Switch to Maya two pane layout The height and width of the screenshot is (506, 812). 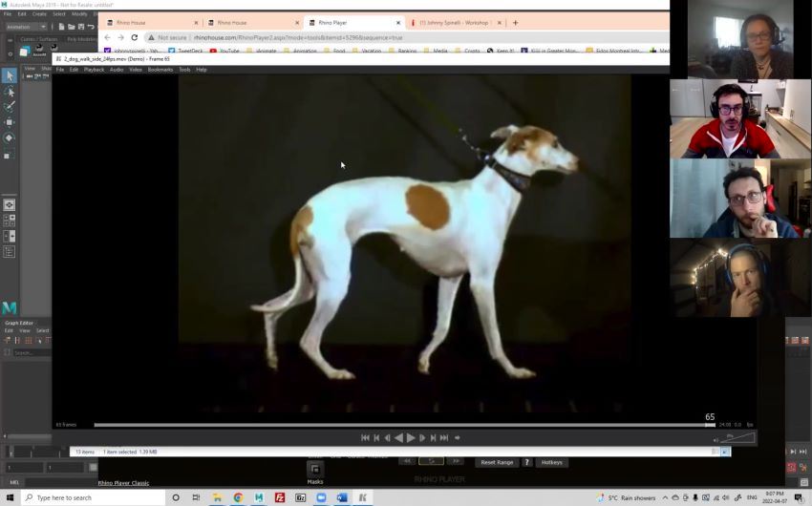pyautogui.click(x=10, y=237)
